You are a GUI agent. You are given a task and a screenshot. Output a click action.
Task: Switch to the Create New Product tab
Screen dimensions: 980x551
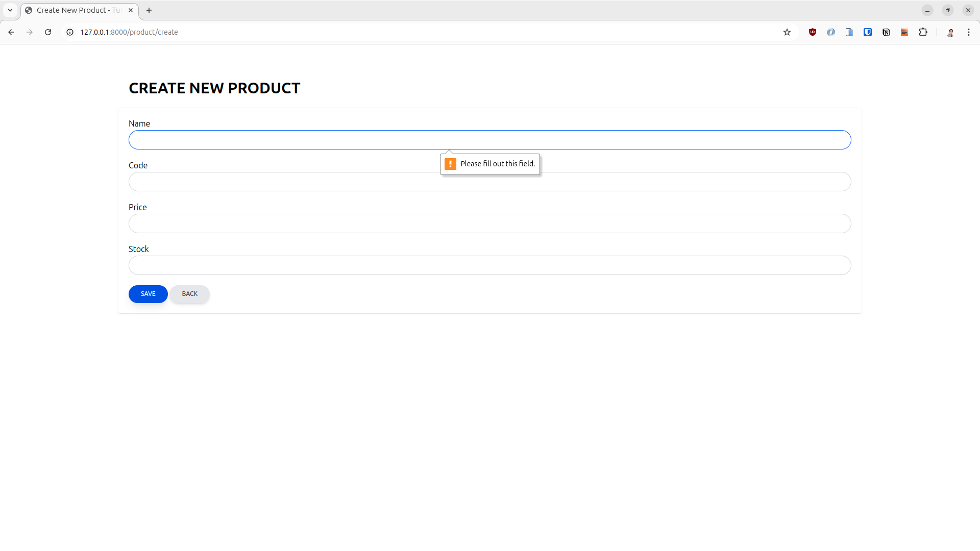click(x=74, y=10)
